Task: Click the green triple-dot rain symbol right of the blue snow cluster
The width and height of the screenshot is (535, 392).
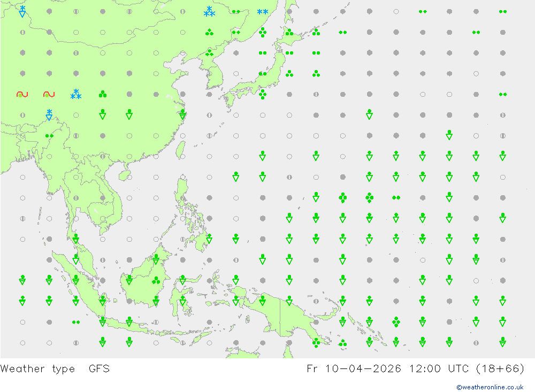Action: [x=102, y=94]
